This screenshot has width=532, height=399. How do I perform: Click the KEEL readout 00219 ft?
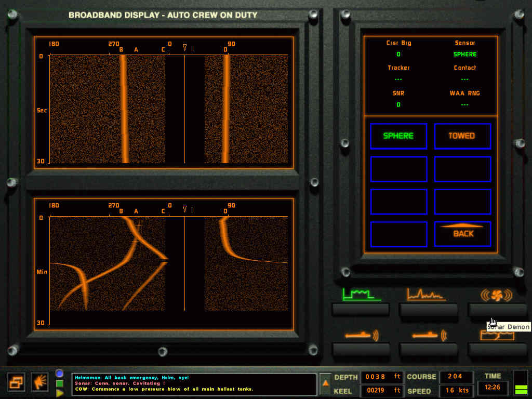click(x=383, y=391)
